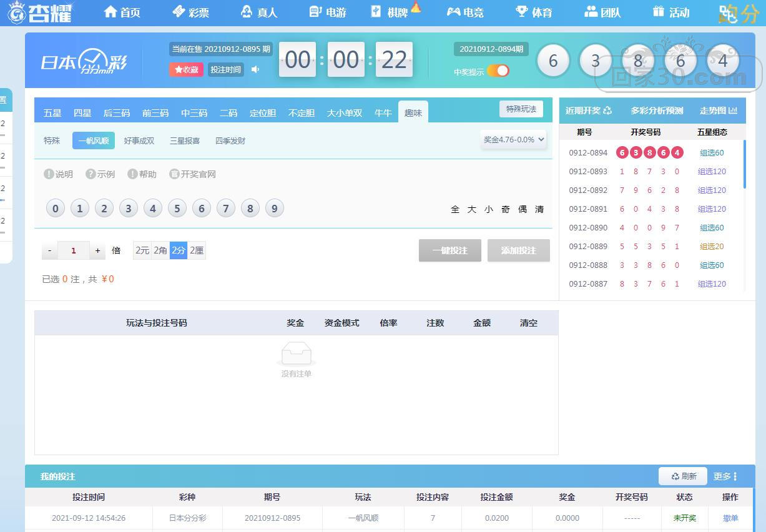This screenshot has height=532, width=766.
Task: Open the 奖金4.76-0.0% dropdown
Action: pyautogui.click(x=514, y=140)
